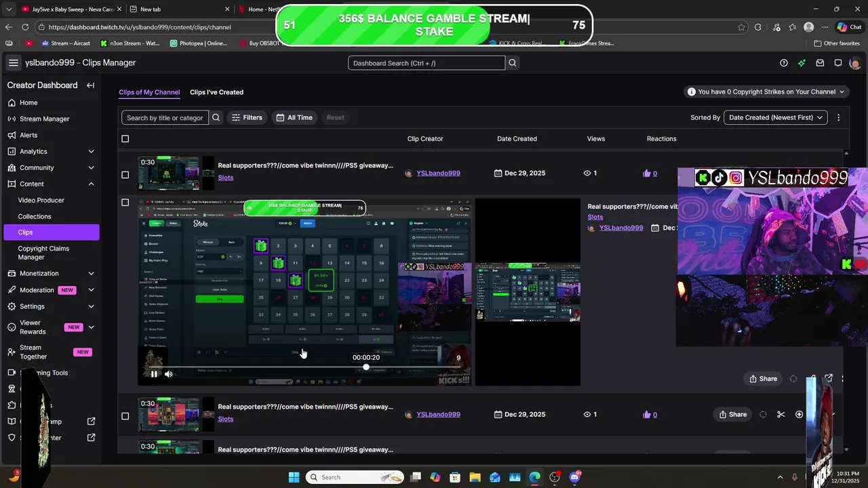Viewport: 868px width, 488px height.
Task: Click the Dashboard Search magnifier button
Action: pos(513,63)
